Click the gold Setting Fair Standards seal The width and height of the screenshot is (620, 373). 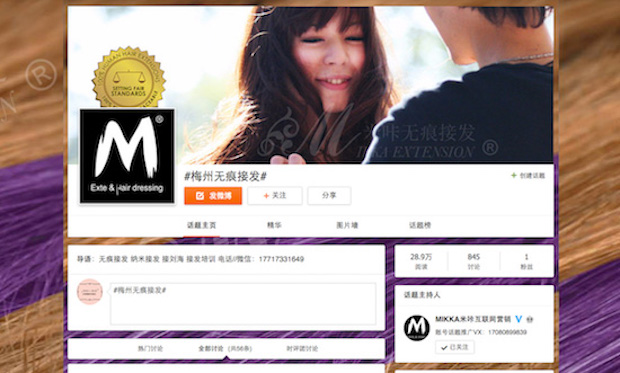pos(129,78)
